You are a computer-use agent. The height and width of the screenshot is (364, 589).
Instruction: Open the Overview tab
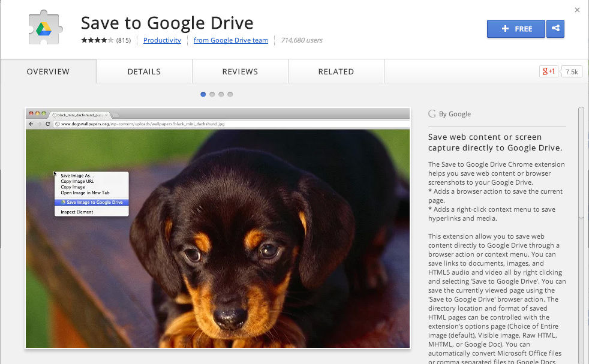48,71
